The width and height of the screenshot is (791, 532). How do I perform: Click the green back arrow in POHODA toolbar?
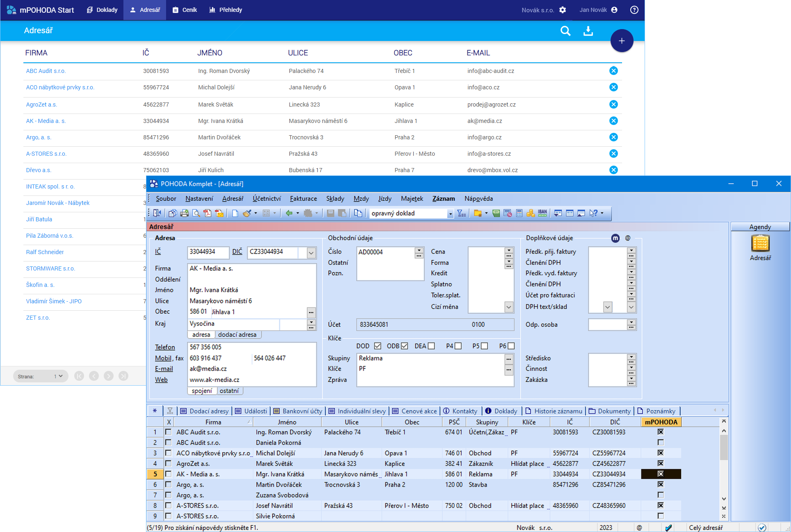(289, 213)
